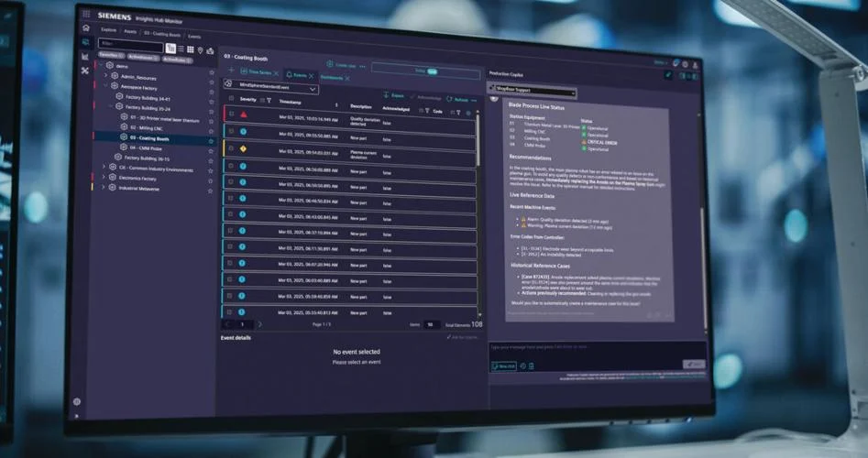
Task: Click the New chat button
Action: (503, 365)
